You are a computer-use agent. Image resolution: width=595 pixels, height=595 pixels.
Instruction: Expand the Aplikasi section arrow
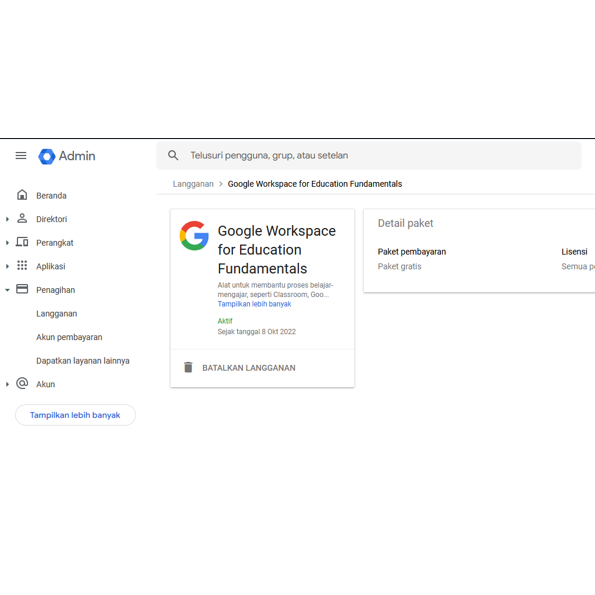point(7,266)
